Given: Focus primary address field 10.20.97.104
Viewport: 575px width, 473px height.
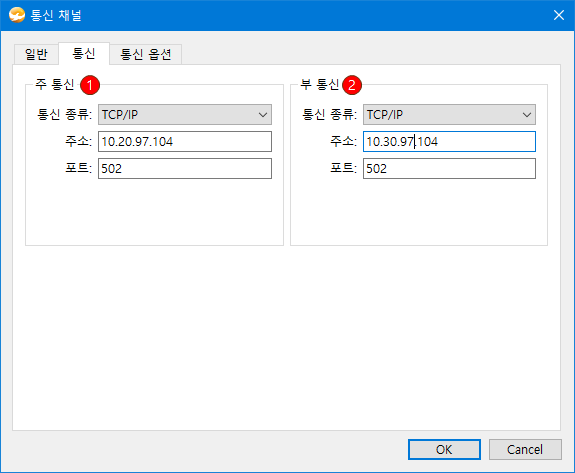Looking at the screenshot, I should coord(185,142).
